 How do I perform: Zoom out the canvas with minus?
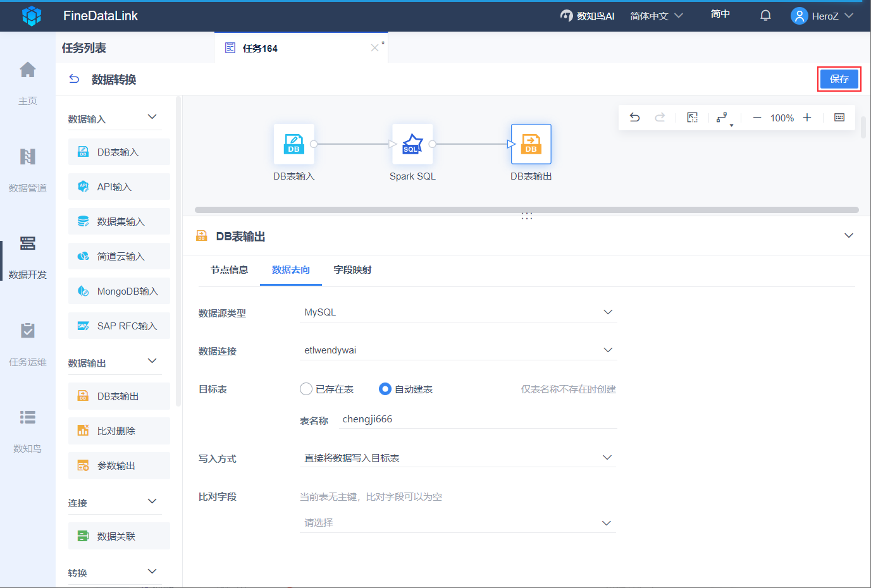[757, 118]
